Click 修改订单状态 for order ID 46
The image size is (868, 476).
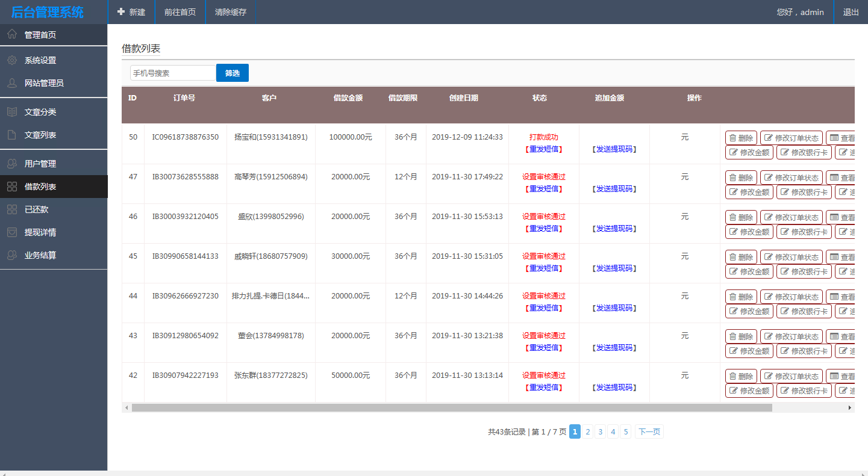click(x=792, y=217)
